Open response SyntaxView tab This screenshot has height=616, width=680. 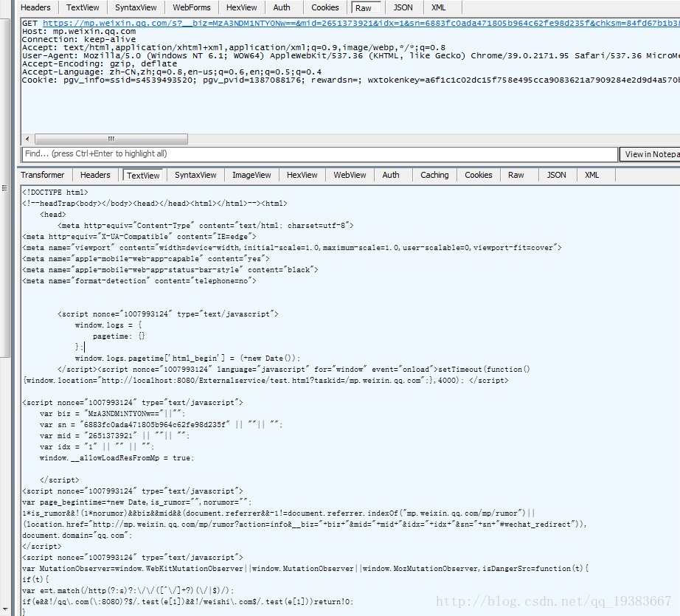tap(195, 175)
